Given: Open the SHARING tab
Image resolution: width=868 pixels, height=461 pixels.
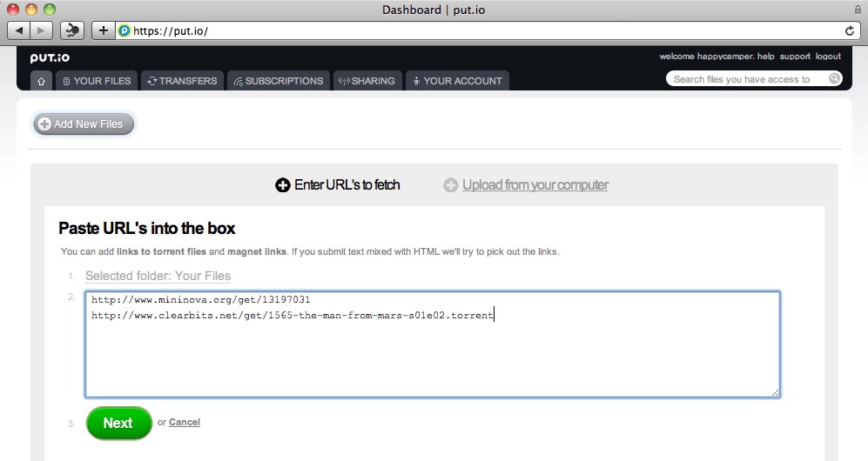Looking at the screenshot, I should click(367, 81).
